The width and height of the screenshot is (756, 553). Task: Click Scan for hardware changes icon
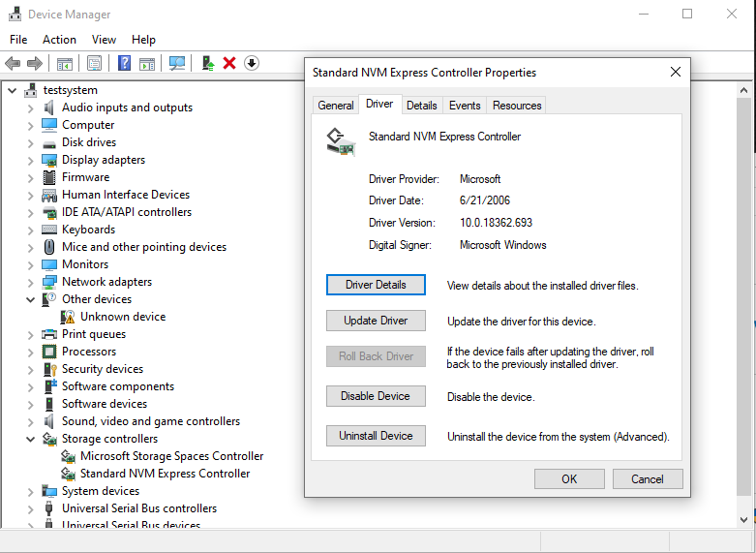pos(177,63)
